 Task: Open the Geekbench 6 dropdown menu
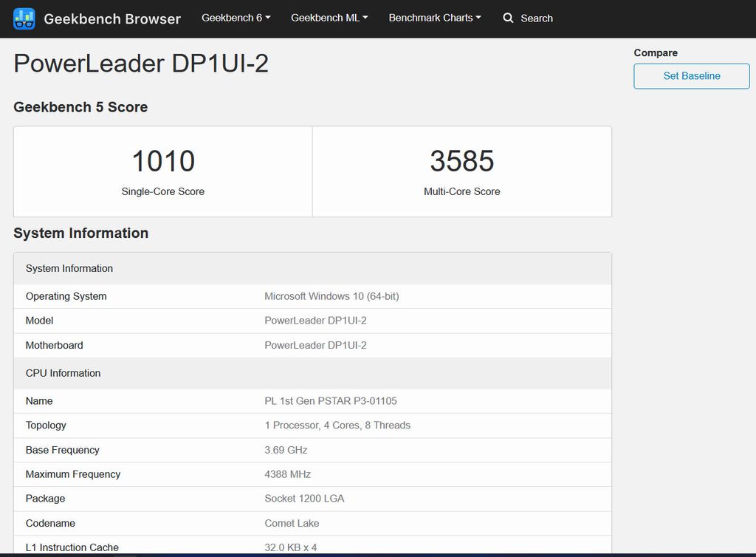coord(236,18)
